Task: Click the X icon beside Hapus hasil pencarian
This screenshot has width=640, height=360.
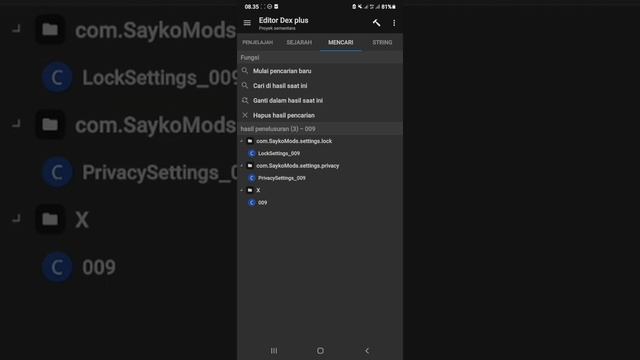Action: [x=245, y=115]
